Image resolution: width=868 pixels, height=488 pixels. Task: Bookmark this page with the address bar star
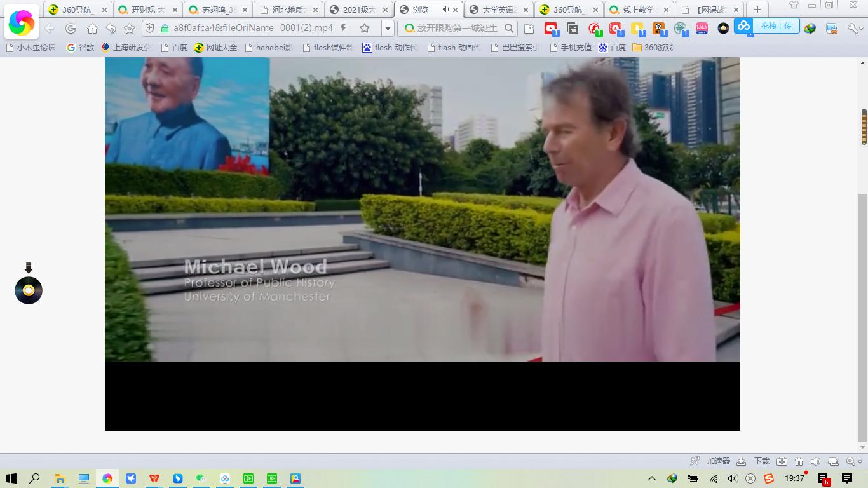point(364,28)
